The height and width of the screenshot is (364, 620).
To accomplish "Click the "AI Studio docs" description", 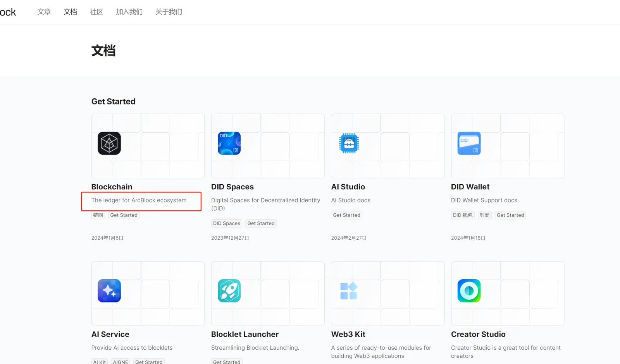I will point(351,200).
